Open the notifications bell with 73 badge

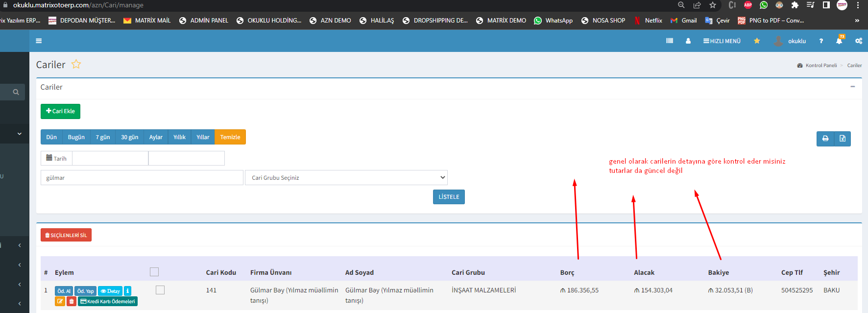pos(839,41)
